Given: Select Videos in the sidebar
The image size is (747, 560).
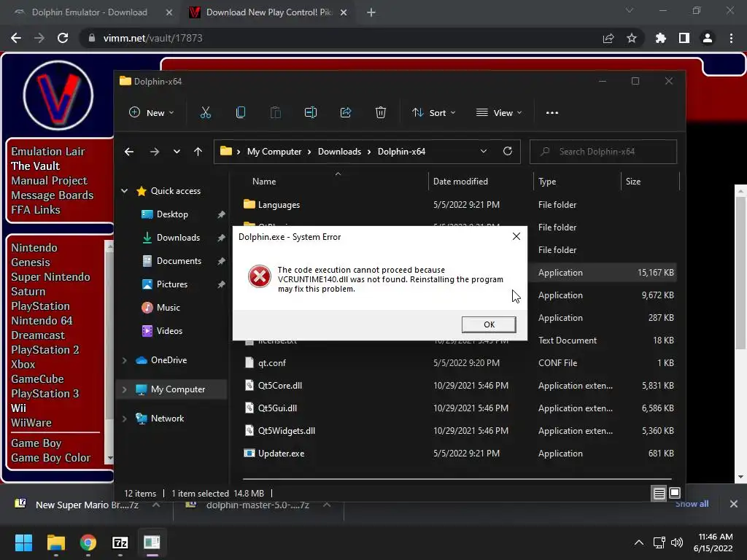Looking at the screenshot, I should [169, 331].
